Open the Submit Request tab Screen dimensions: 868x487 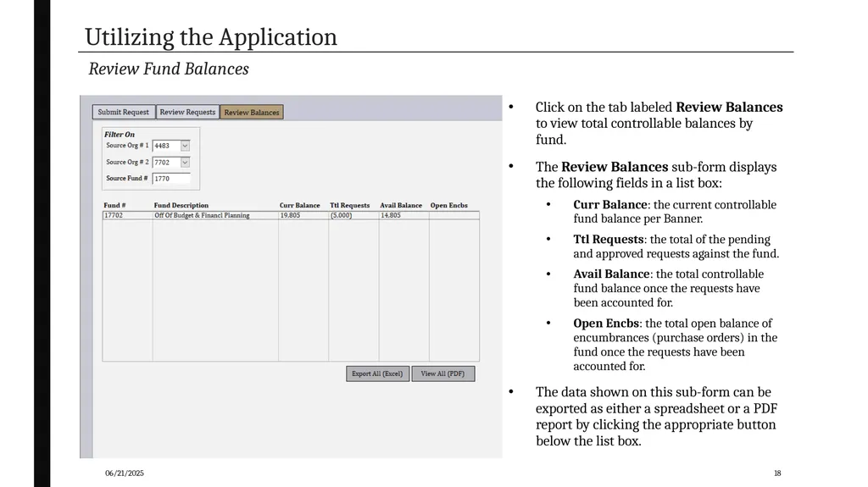[124, 113]
